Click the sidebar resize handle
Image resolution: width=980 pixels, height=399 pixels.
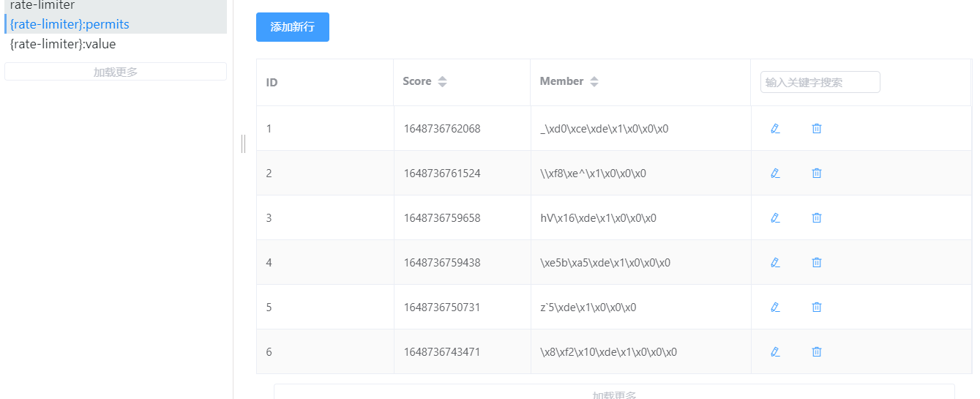click(243, 144)
